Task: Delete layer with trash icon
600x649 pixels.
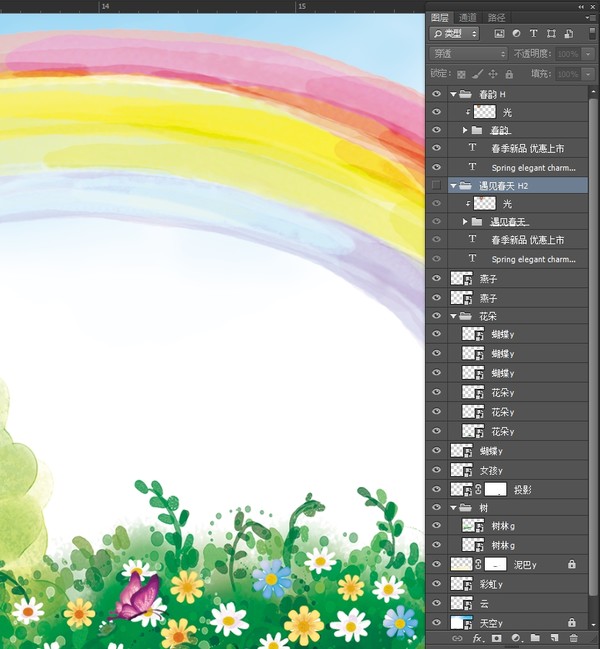Action: [x=573, y=638]
